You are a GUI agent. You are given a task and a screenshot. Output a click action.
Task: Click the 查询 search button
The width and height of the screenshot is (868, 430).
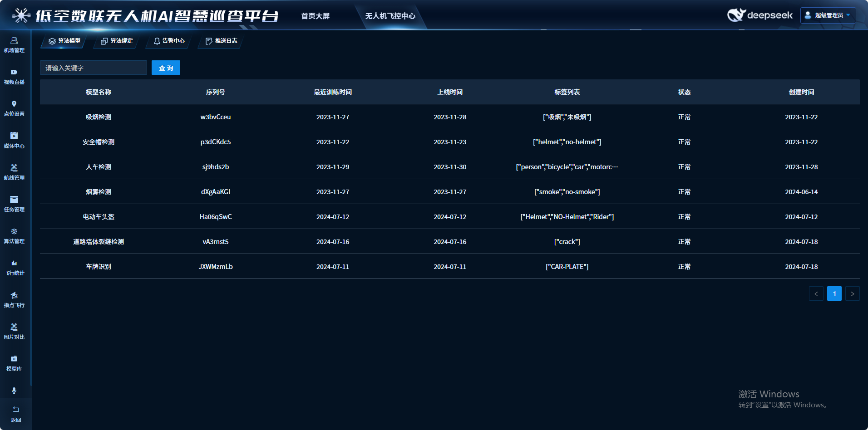point(166,68)
